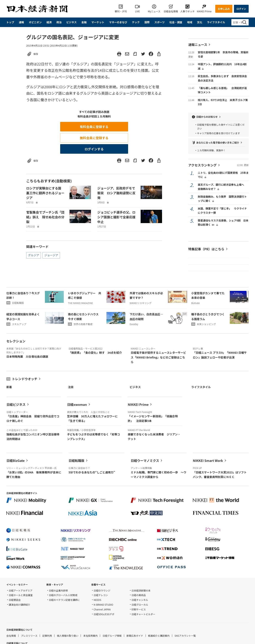255x644 pixels.
Task: Click the top print icon above article
Action: coord(119,54)
